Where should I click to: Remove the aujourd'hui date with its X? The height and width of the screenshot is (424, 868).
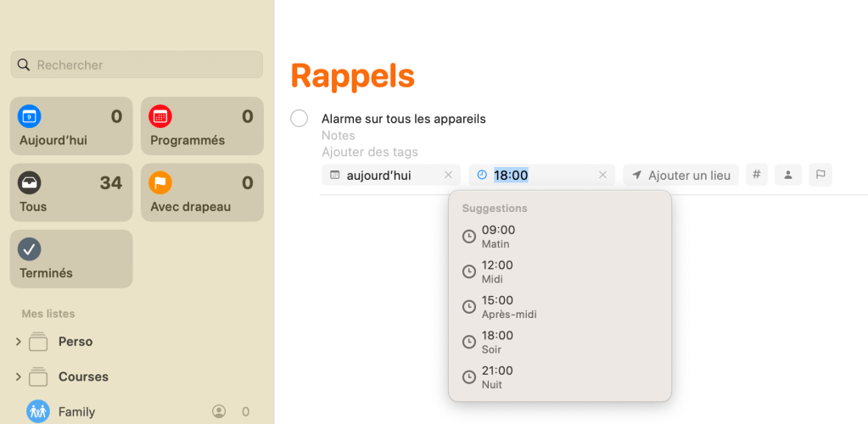tap(448, 175)
